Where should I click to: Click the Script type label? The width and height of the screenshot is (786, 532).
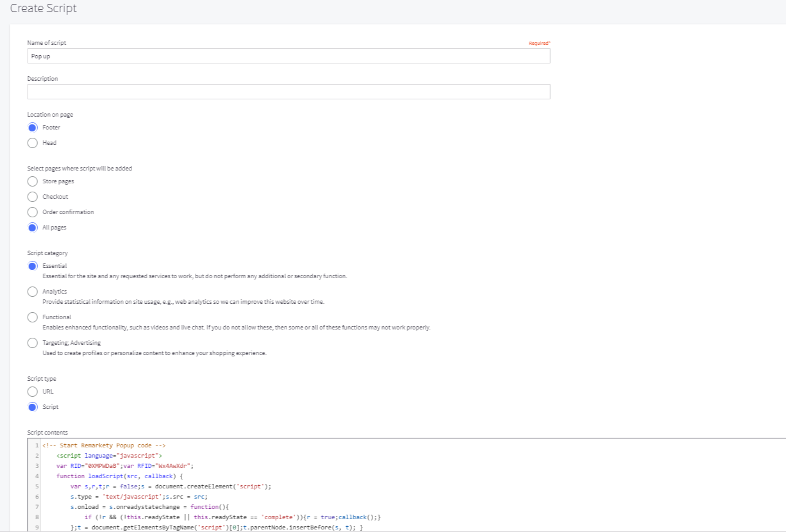(42, 379)
